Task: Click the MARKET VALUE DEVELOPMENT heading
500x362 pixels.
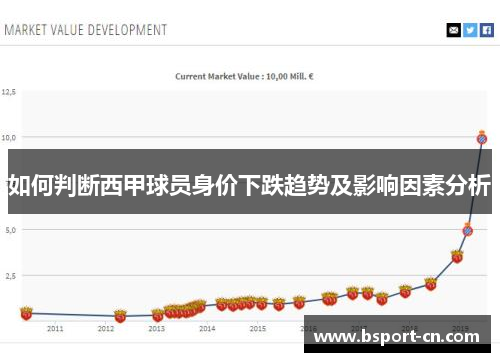Action: click(x=86, y=30)
